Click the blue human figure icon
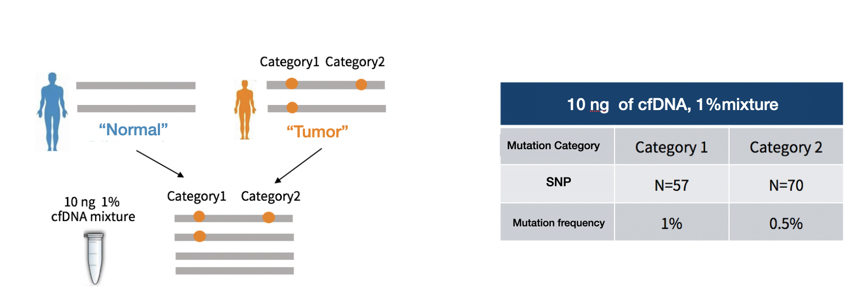The image size is (868, 286). tap(52, 112)
